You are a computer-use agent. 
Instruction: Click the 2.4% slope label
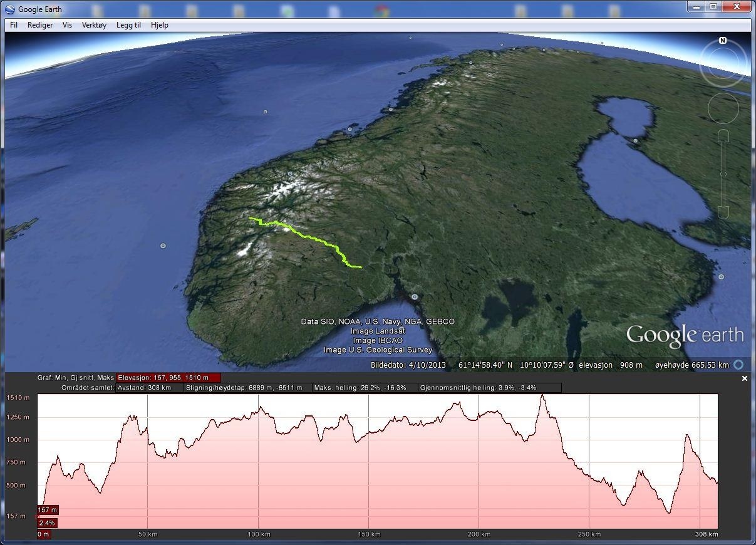tap(47, 522)
